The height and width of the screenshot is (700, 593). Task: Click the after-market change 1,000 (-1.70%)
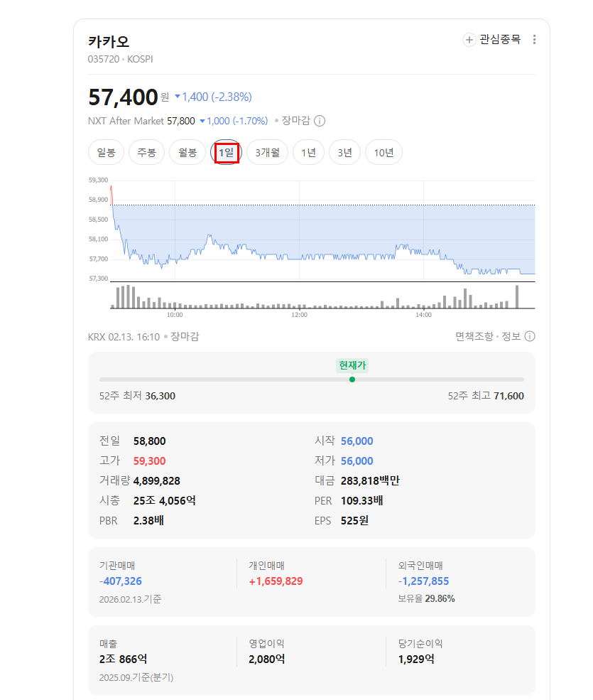coord(234,121)
